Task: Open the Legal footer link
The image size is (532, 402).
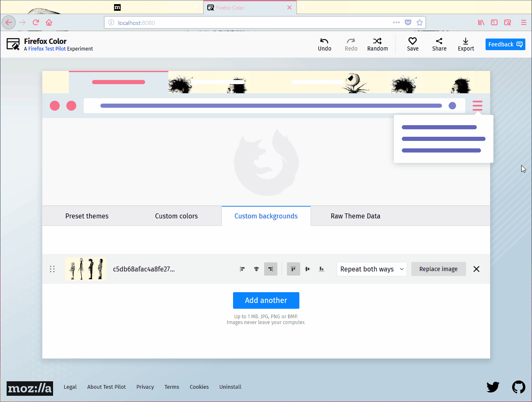Action: click(70, 387)
